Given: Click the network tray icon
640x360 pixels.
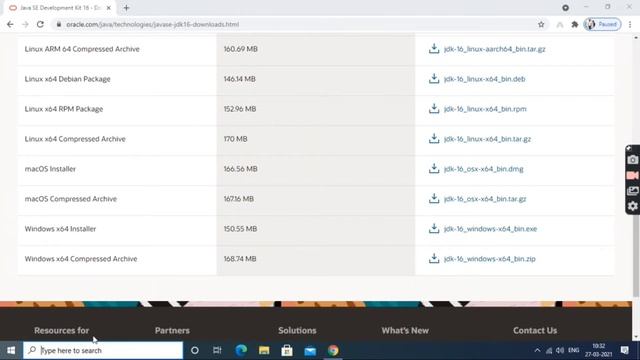Looking at the screenshot, I should pos(549,350).
